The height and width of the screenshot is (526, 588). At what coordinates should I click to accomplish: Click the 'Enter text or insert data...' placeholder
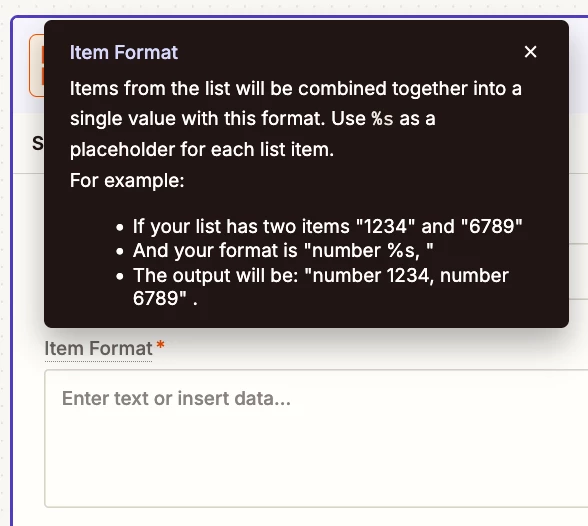176,398
